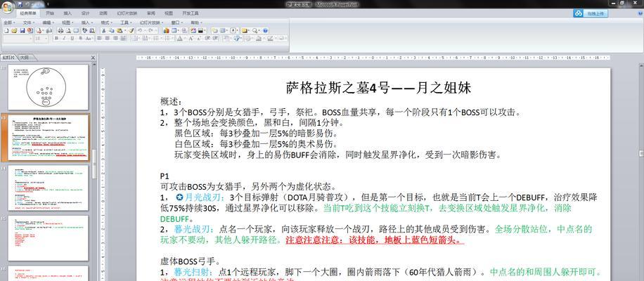Switch to the 设计 ribbon tab

tap(86, 13)
